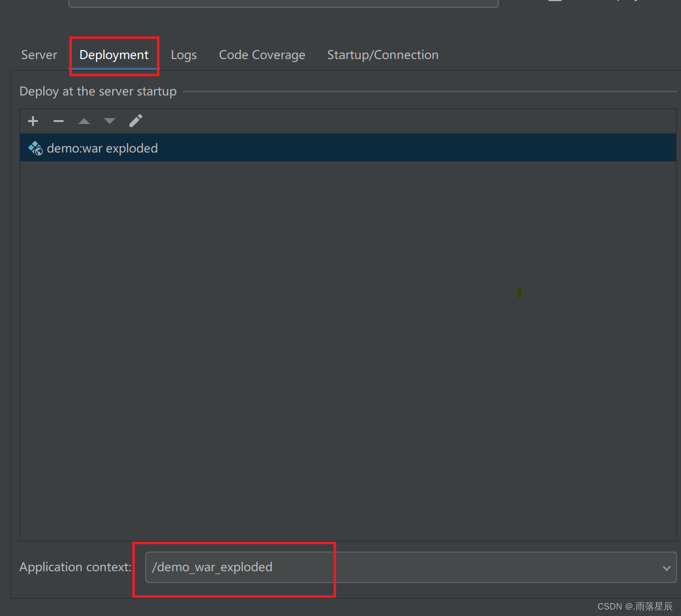
Task: Select the demo:war exploded row
Action: click(x=348, y=148)
